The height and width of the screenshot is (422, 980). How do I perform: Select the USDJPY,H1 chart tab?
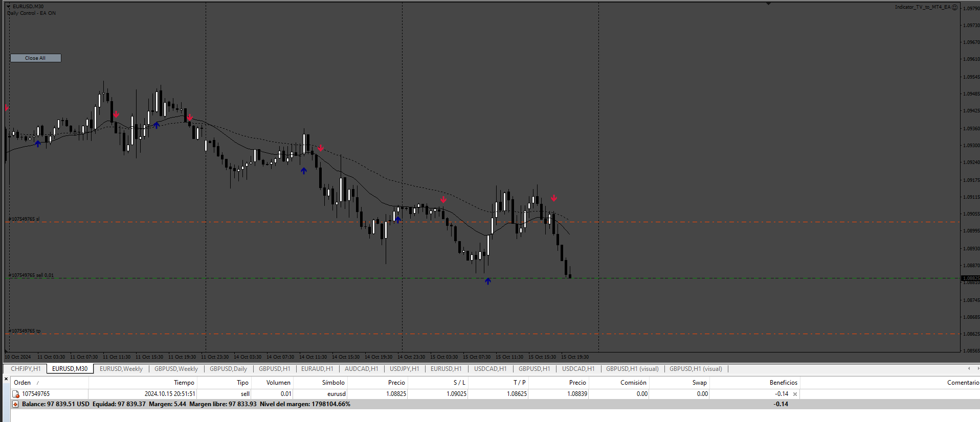tap(404, 369)
